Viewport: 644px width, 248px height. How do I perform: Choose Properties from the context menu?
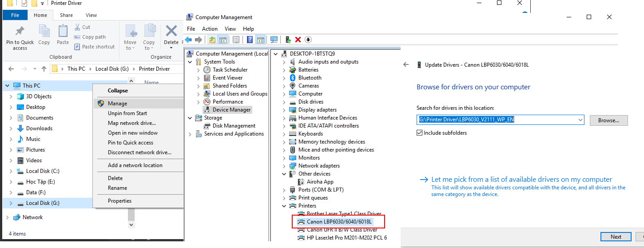(138, 201)
